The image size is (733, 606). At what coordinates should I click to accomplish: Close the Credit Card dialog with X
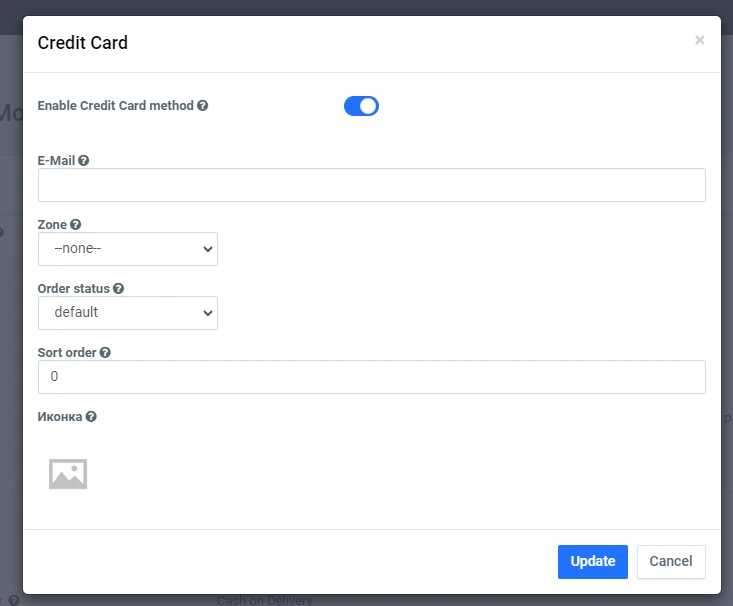pyautogui.click(x=699, y=40)
